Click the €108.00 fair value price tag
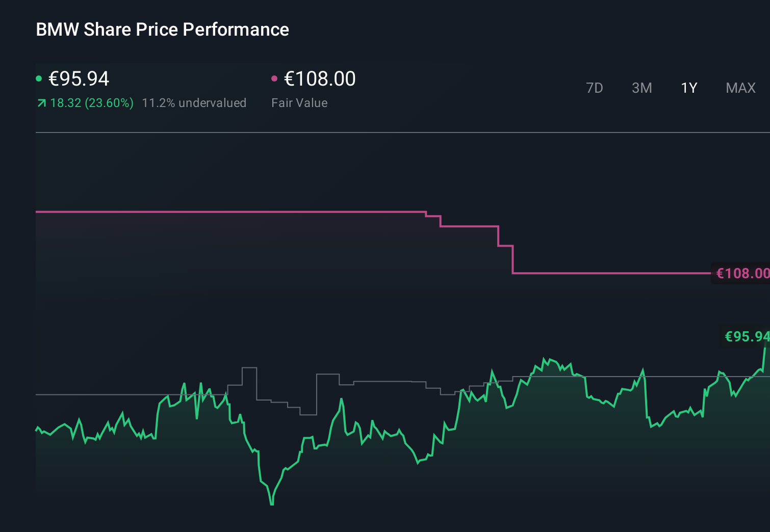 pyautogui.click(x=742, y=274)
